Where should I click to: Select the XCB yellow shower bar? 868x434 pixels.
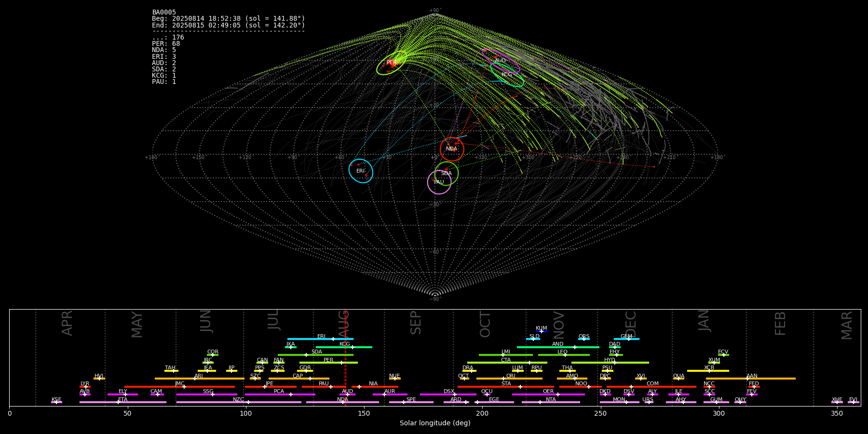point(708,371)
